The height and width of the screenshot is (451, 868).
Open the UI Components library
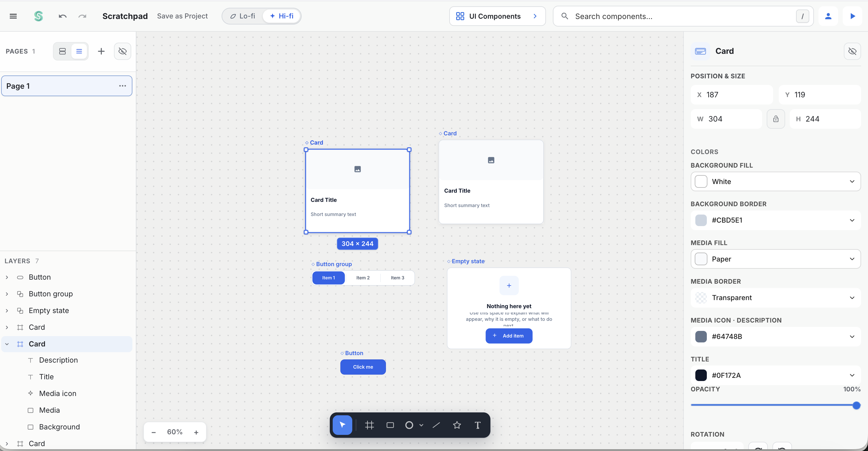tap(497, 16)
